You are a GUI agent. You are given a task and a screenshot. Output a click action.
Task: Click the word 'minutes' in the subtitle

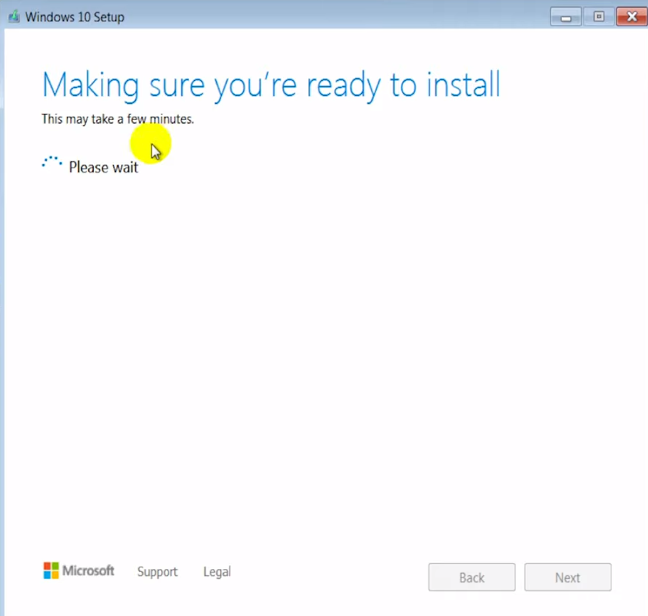coord(171,119)
